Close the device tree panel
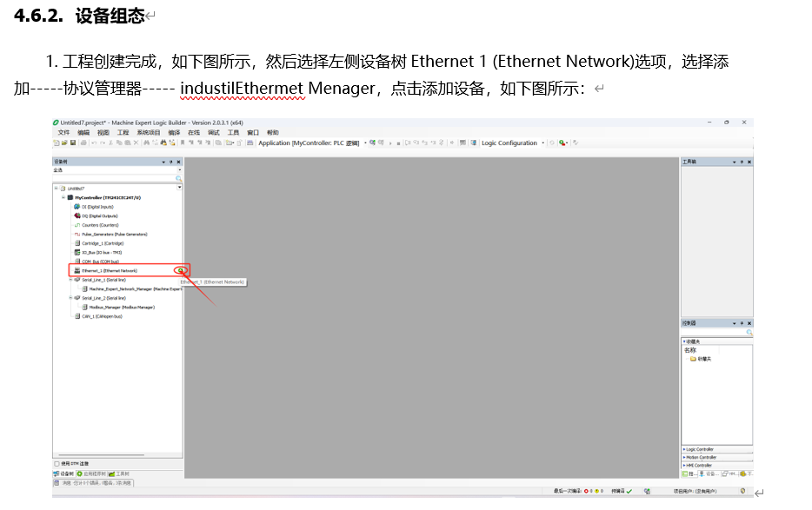 179,162
